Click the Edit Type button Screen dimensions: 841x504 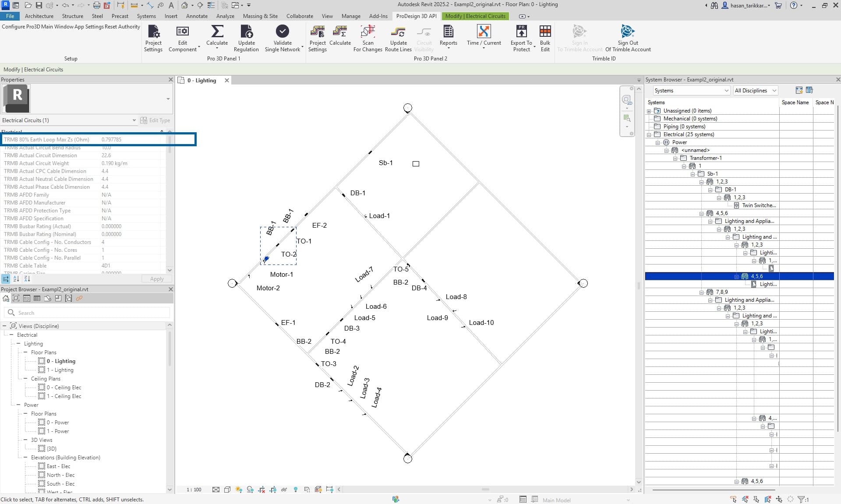[155, 120]
